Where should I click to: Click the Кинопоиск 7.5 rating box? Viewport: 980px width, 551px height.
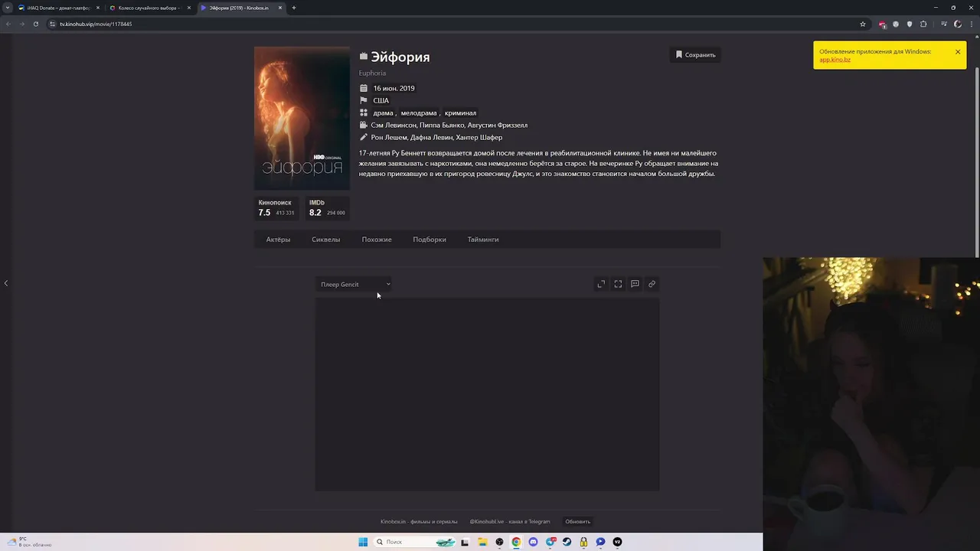coord(276,207)
